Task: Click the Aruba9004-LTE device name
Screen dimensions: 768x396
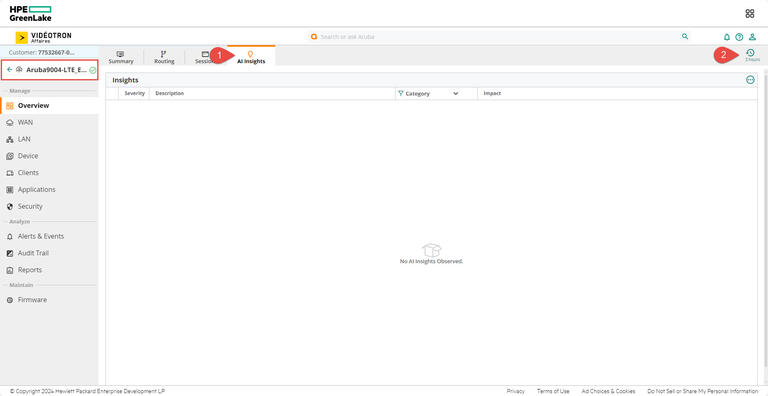Action: pyautogui.click(x=56, y=70)
